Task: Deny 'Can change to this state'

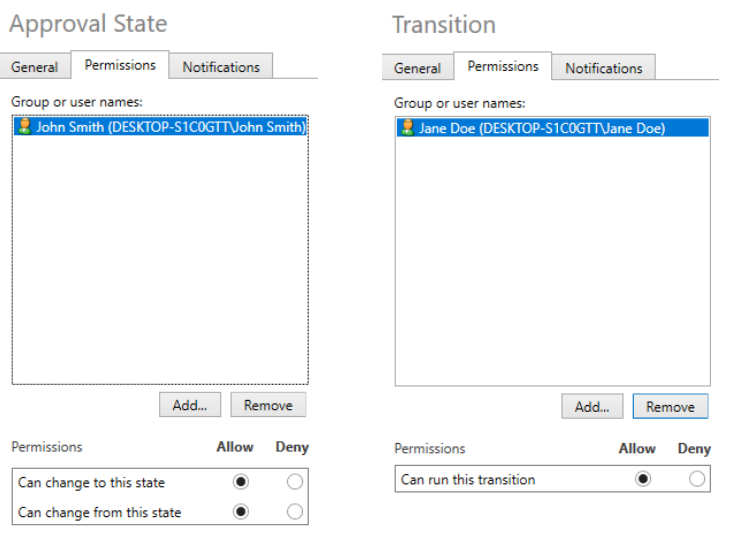Action: tap(295, 482)
